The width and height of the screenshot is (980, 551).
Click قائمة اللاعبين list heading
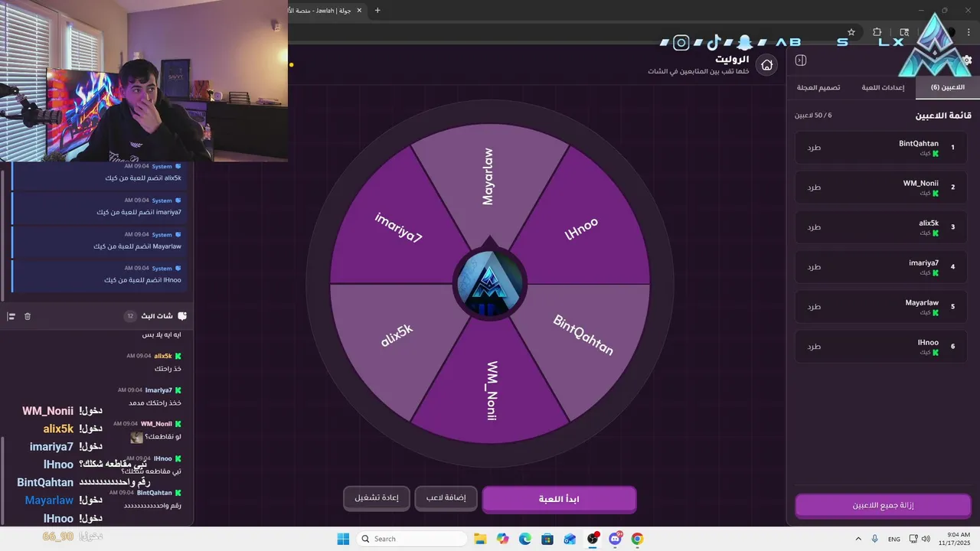point(943,116)
